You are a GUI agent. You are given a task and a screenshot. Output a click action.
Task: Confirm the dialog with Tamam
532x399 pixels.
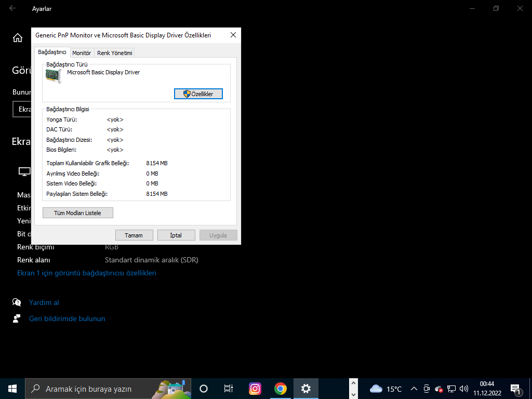pyautogui.click(x=134, y=235)
